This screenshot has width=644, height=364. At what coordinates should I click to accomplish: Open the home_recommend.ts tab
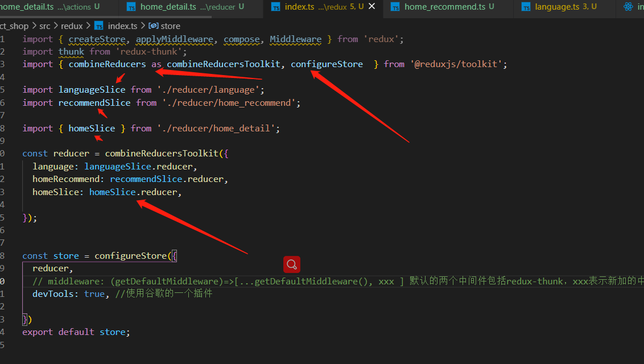click(448, 7)
